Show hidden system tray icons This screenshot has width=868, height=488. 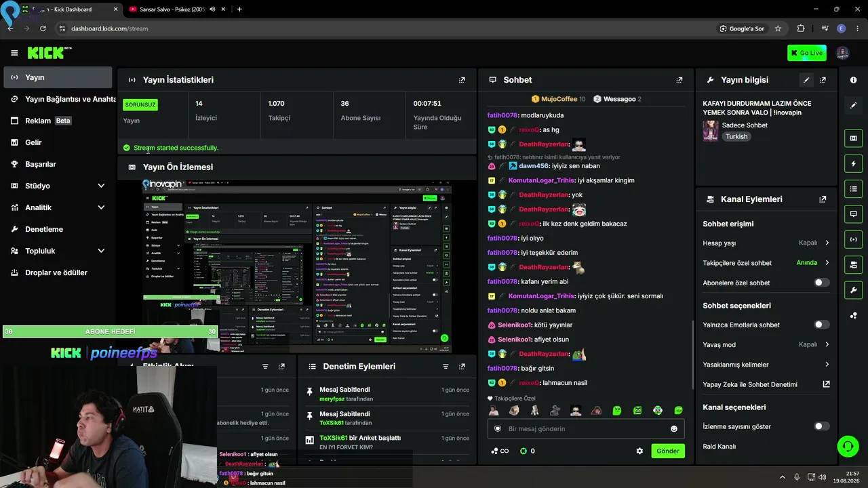pyautogui.click(x=782, y=477)
